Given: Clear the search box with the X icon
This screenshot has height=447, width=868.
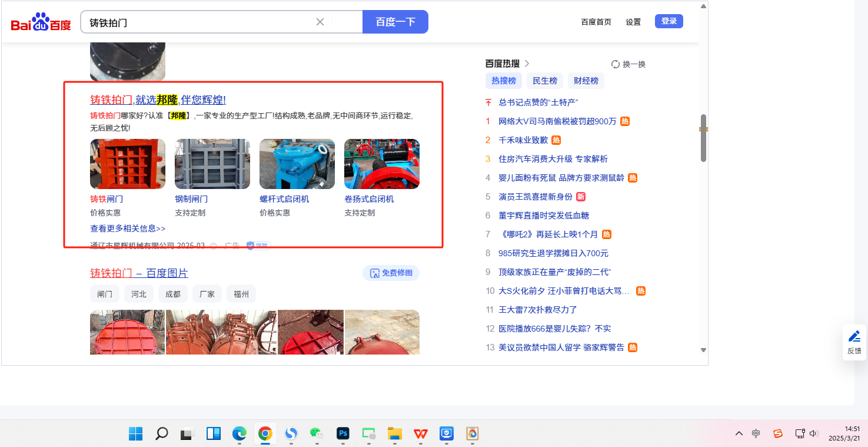Looking at the screenshot, I should click(320, 22).
